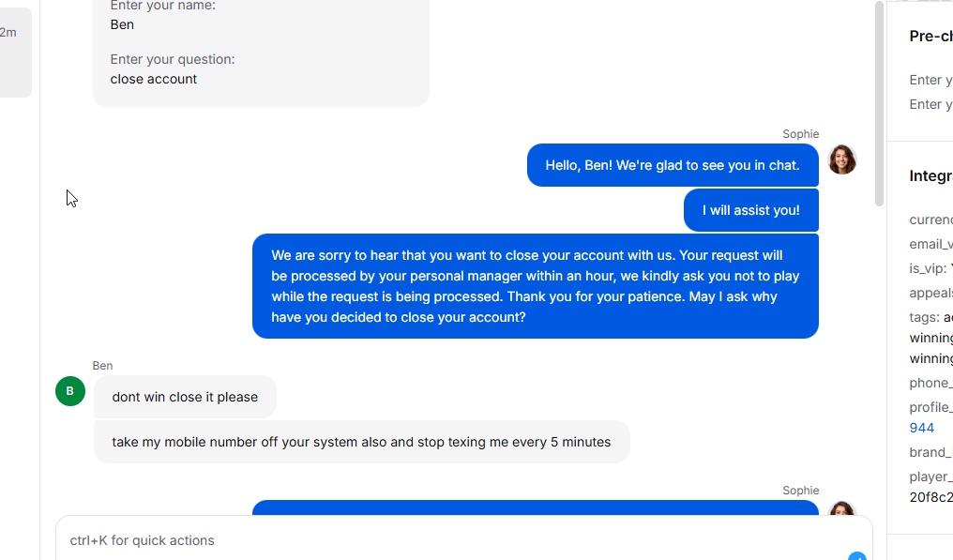Click the Ben sender name label
Viewport: 953px width, 560px height.
tap(103, 366)
